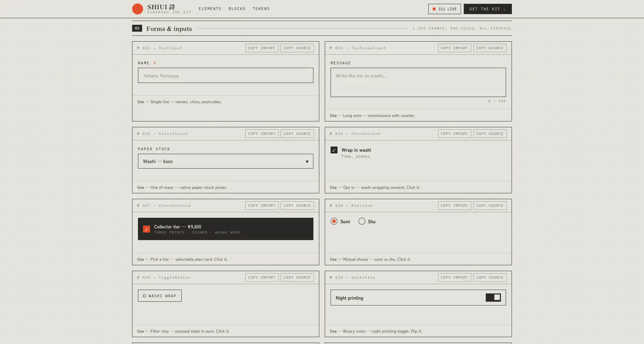
Task: Click the small glyph icon beside 027 CheckboxCard
Action: pos(138,206)
